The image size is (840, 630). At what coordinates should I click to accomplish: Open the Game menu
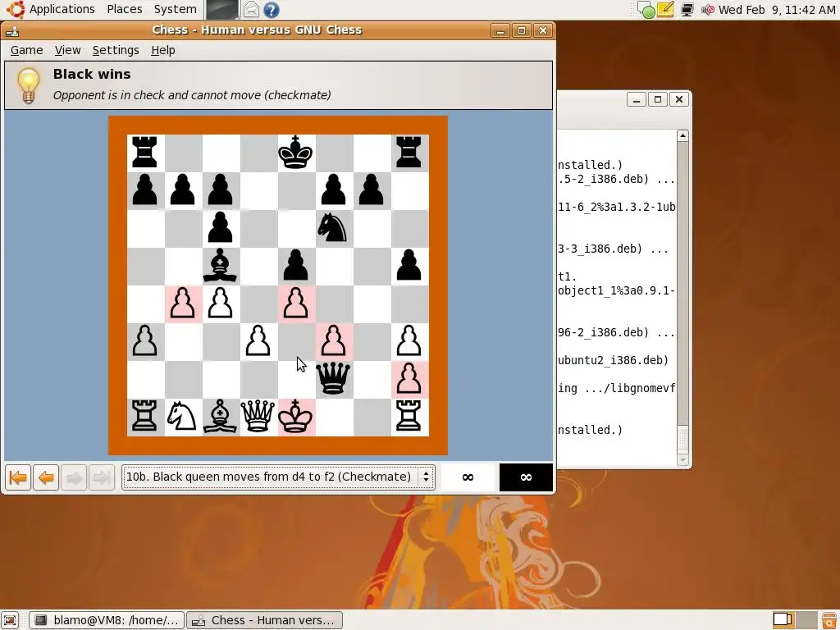(x=27, y=50)
